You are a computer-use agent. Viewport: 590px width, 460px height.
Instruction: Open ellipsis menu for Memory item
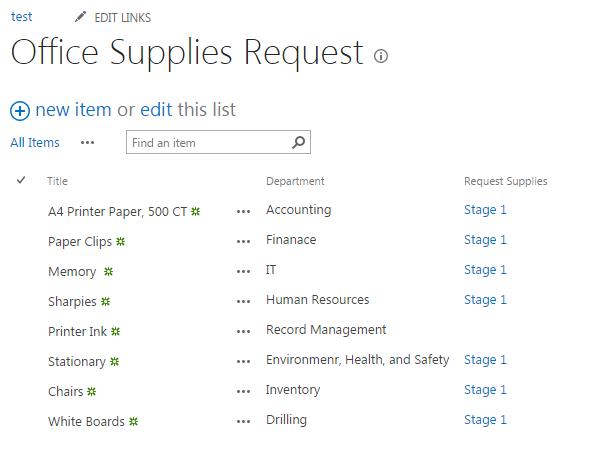(243, 272)
